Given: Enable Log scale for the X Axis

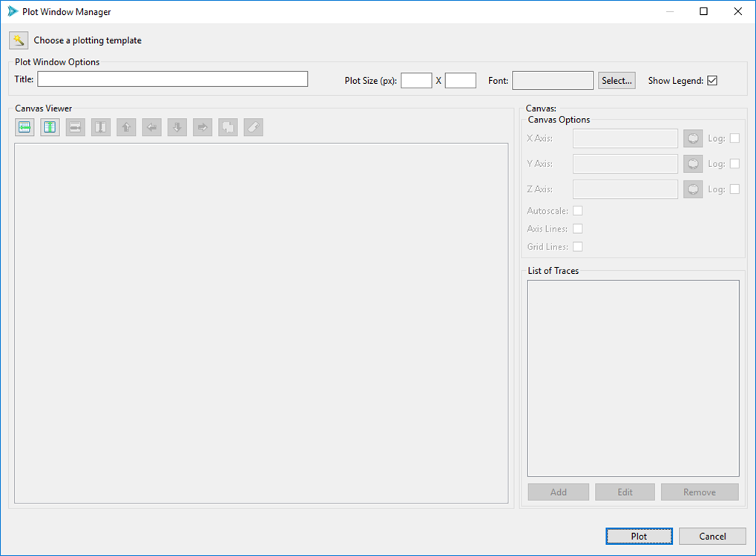Looking at the screenshot, I should [734, 138].
